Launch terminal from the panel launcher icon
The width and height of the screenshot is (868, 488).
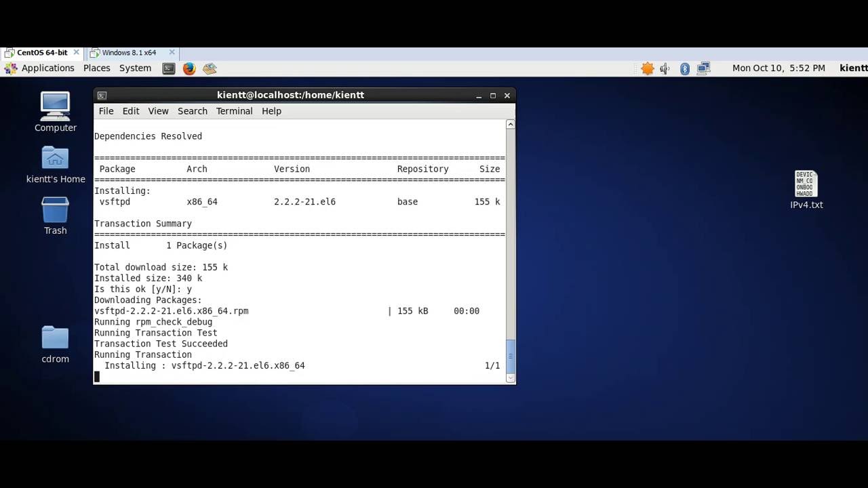click(x=169, y=68)
